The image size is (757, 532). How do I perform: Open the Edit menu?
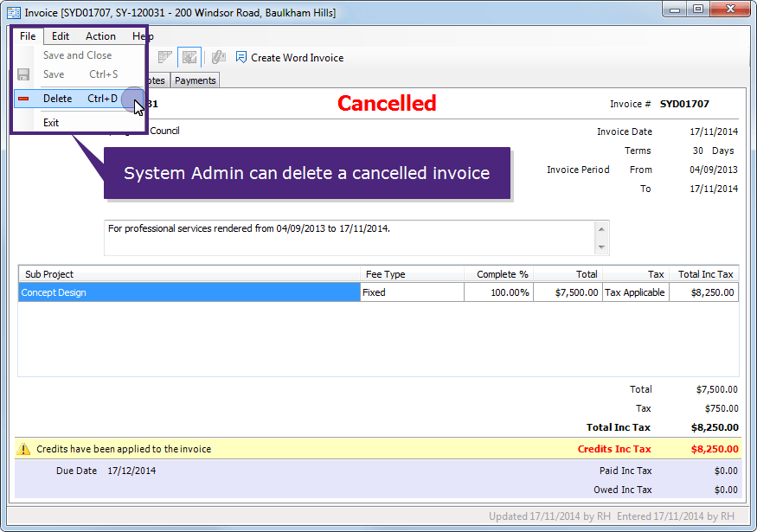coord(60,35)
